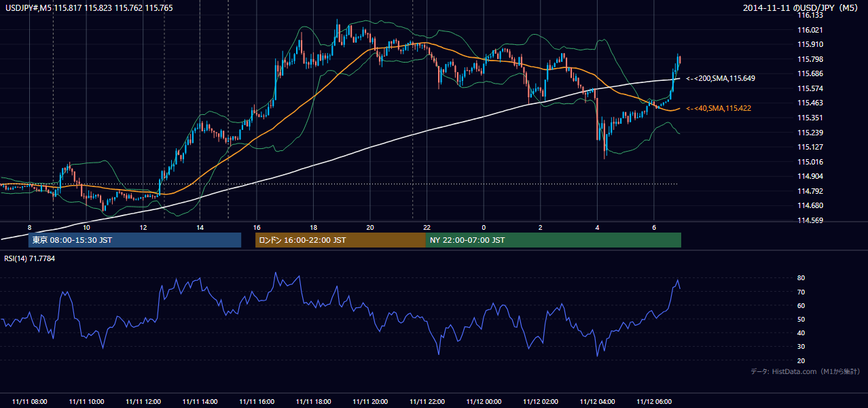Click the 11/11 12:00 date axis label
Image resolution: width=868 pixels, height=408 pixels.
(x=143, y=402)
